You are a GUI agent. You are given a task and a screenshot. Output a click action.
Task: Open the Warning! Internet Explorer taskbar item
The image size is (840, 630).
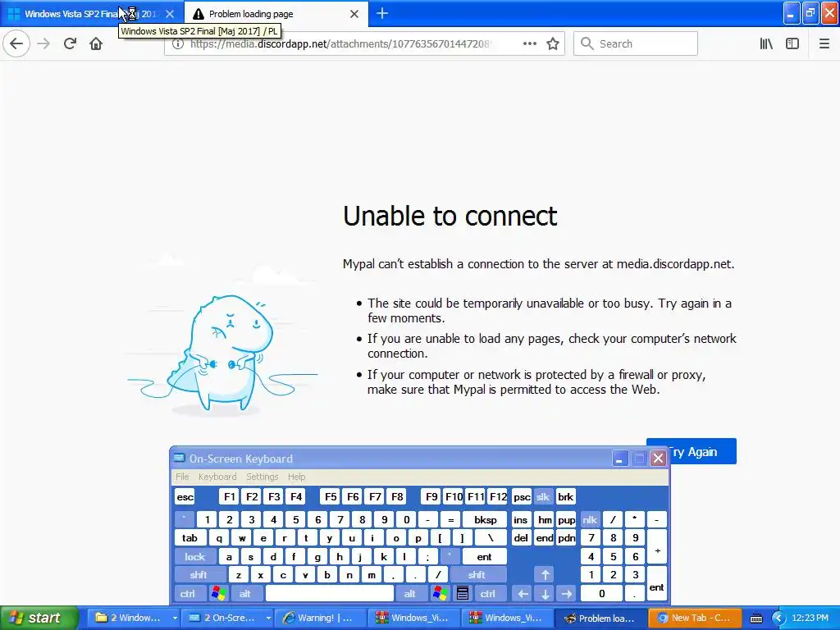(x=321, y=619)
